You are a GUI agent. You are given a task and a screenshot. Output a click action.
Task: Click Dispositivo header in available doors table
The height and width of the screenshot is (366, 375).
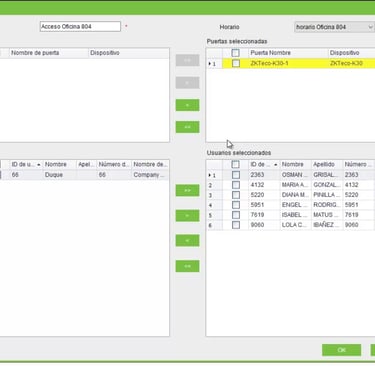pyautogui.click(x=129, y=53)
